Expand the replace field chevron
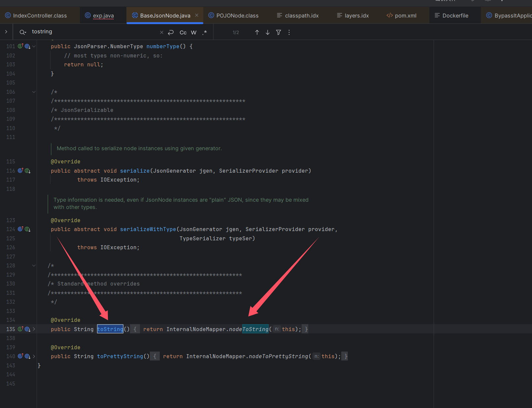This screenshot has height=408, width=532. (6, 32)
